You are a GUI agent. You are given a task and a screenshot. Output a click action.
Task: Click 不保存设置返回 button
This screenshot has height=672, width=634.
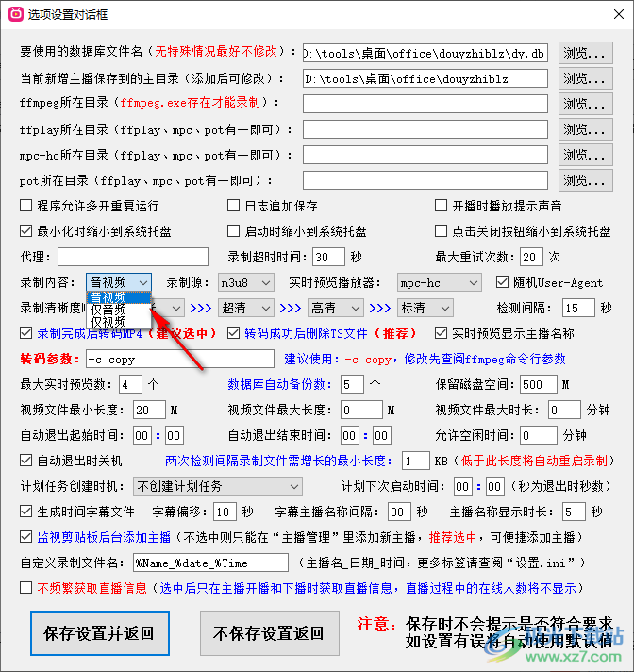pos(270,633)
